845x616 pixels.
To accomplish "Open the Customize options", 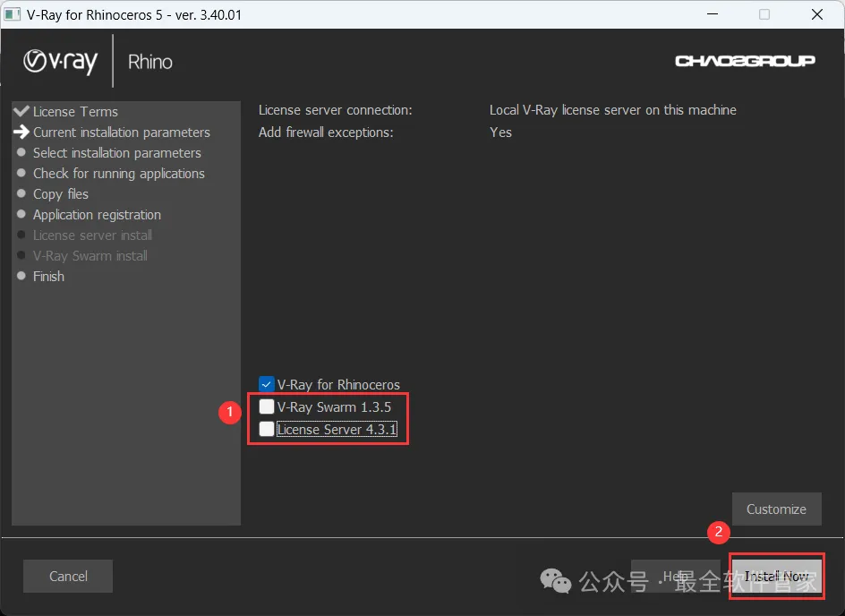I will (x=777, y=509).
